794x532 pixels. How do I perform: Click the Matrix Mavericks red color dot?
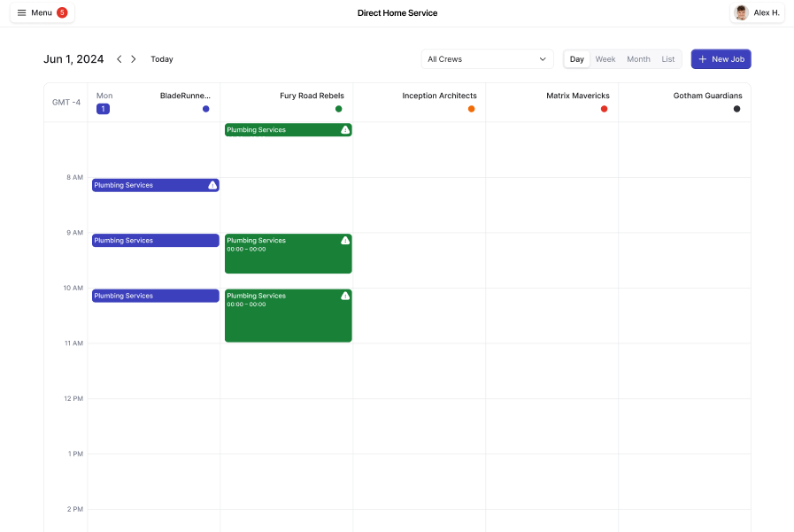point(605,109)
